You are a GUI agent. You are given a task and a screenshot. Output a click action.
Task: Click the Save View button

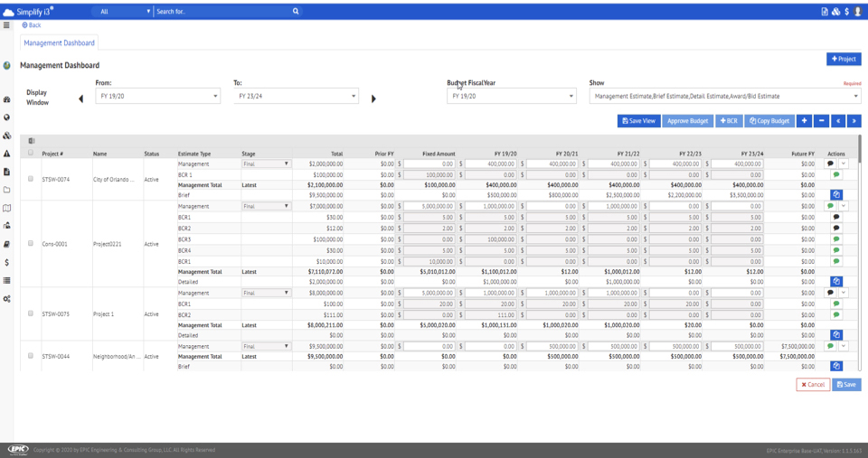tap(638, 121)
